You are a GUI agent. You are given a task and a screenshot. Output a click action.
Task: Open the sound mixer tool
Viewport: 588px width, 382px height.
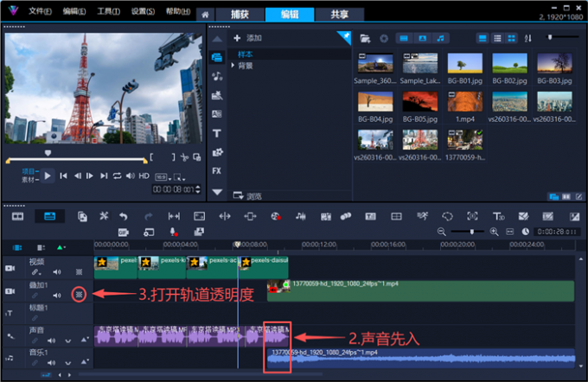(300, 216)
